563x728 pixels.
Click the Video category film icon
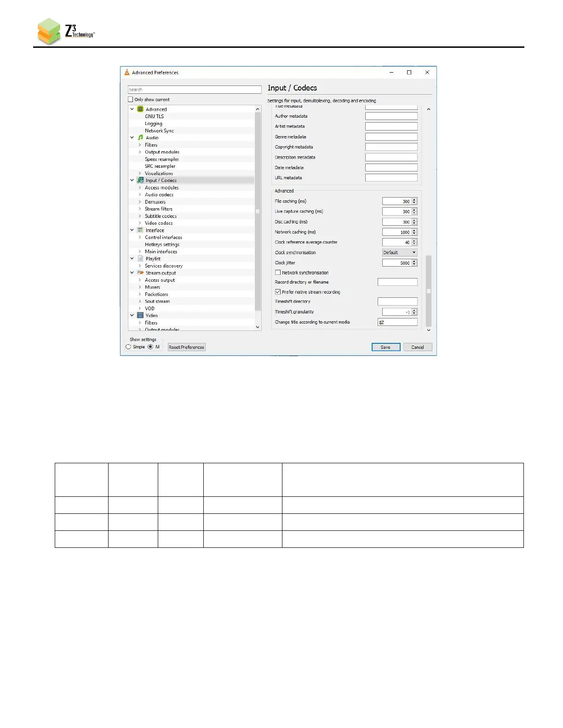click(140, 316)
